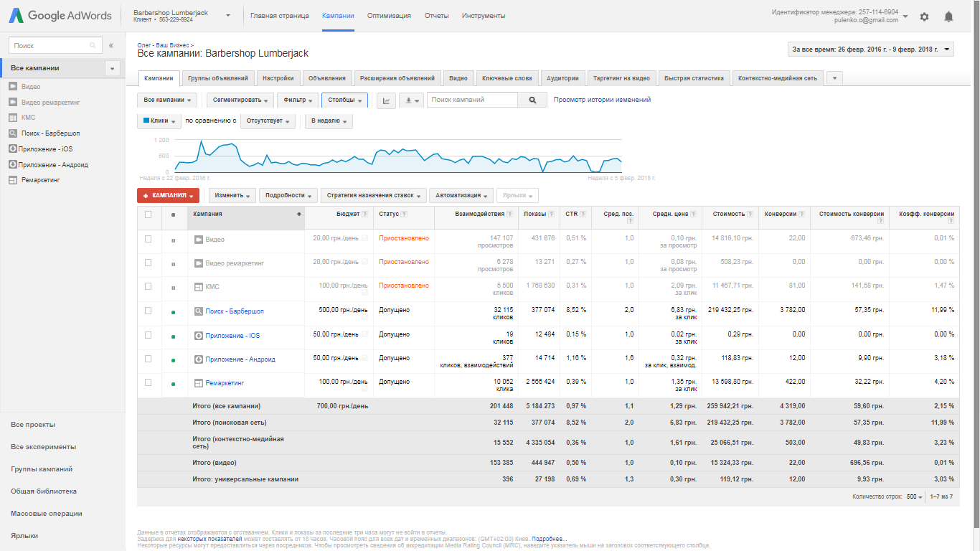This screenshot has height=551, width=980.
Task: Open Просмотр истории изменений link
Action: coord(602,100)
